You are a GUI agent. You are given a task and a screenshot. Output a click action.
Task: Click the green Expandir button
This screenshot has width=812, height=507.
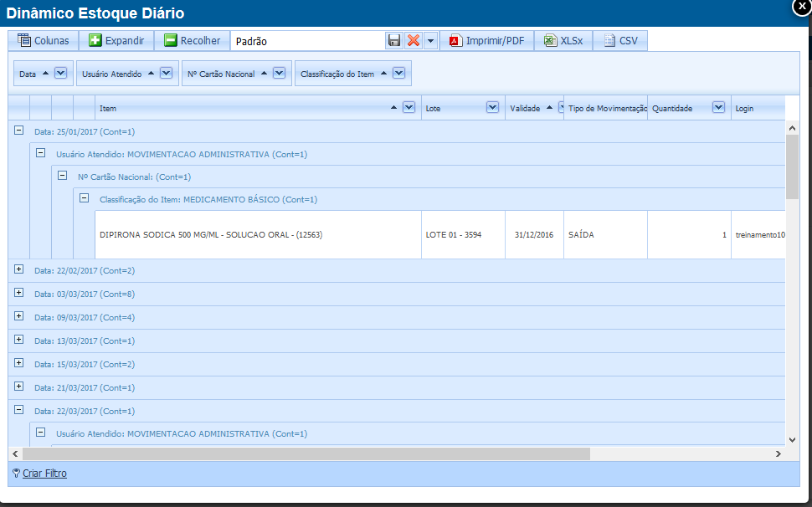click(116, 40)
